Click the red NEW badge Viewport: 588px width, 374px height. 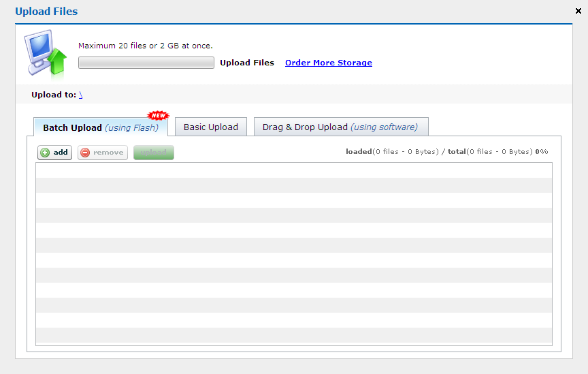(158, 115)
